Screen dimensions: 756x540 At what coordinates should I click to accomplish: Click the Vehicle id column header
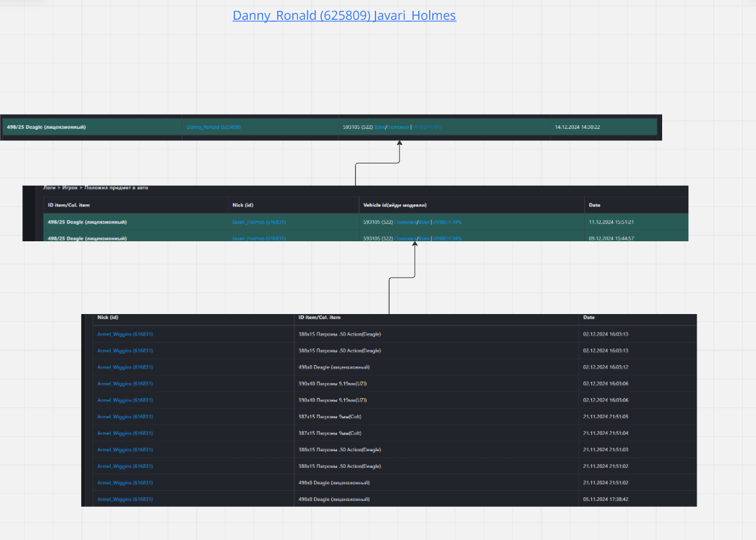(395, 205)
